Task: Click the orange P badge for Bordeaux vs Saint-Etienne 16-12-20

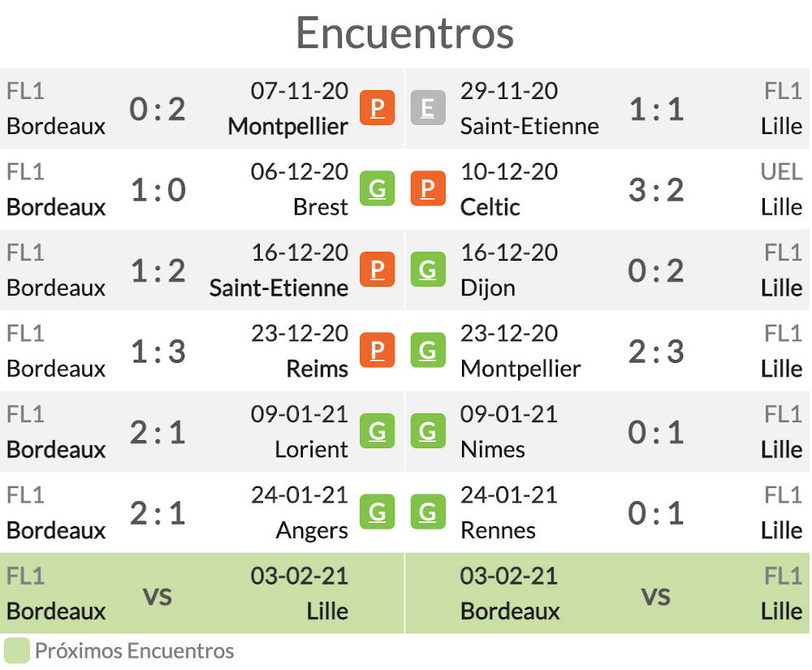Action: pyautogui.click(x=377, y=270)
